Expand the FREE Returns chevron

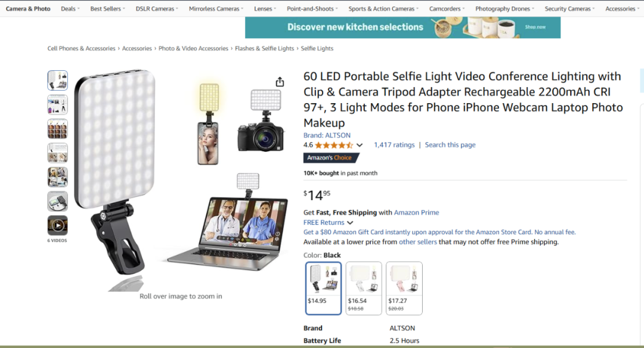pos(350,222)
